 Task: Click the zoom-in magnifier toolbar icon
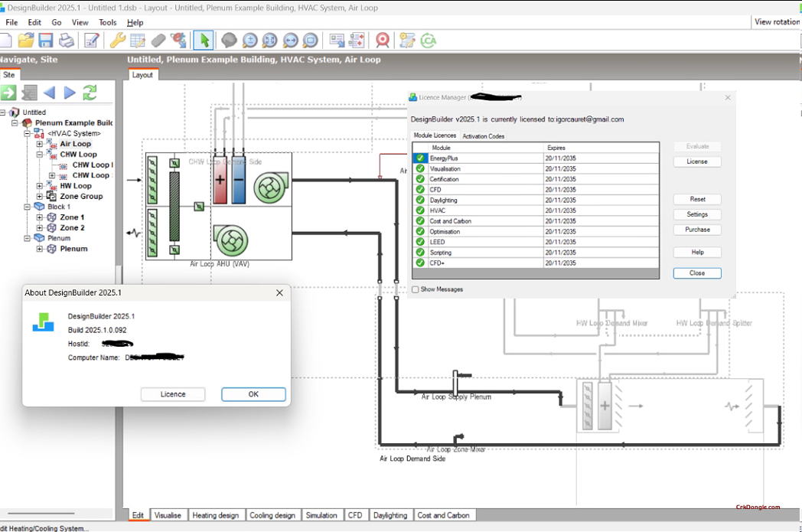click(249, 40)
